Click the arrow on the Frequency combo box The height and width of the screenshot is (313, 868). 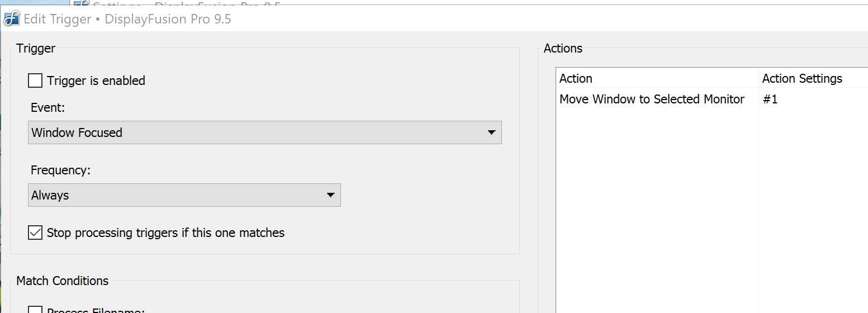330,196
